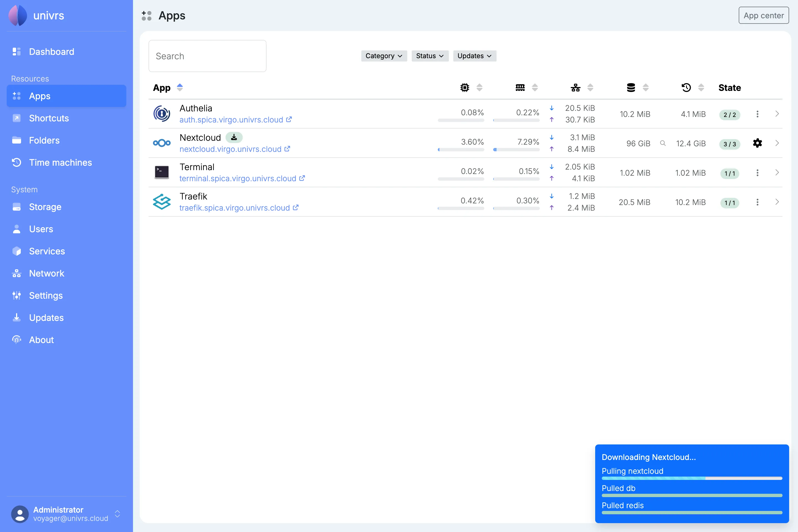Screen dimensions: 798x532
Task: Open Time machines page
Action: pos(66,163)
